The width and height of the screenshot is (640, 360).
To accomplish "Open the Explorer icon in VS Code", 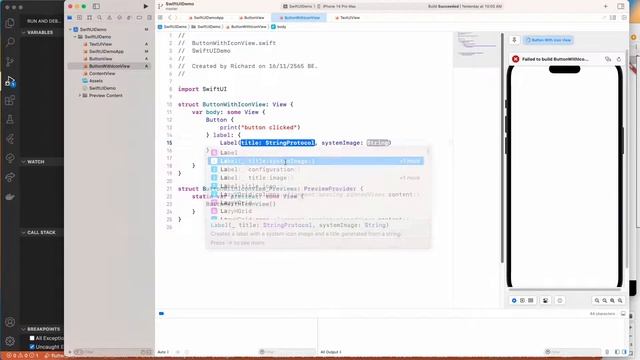I will [10, 23].
